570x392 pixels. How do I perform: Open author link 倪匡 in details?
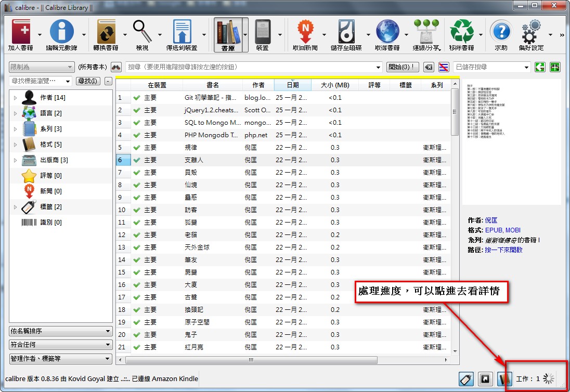click(491, 220)
